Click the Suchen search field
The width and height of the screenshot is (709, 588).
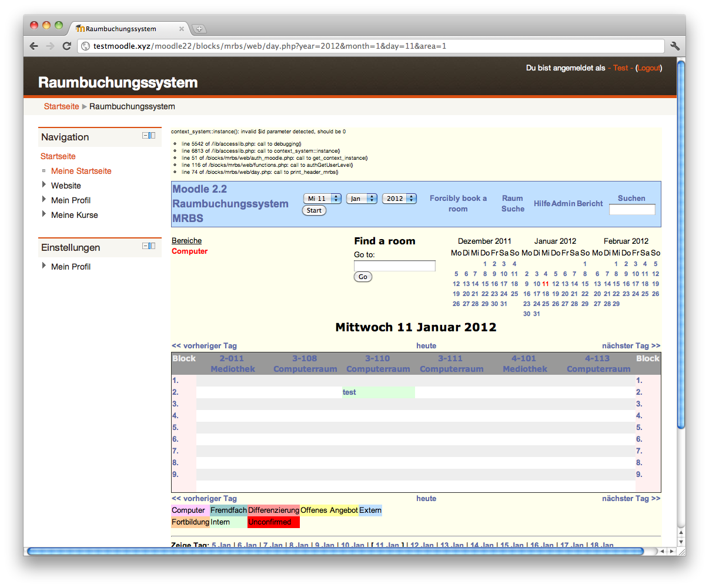[632, 210]
